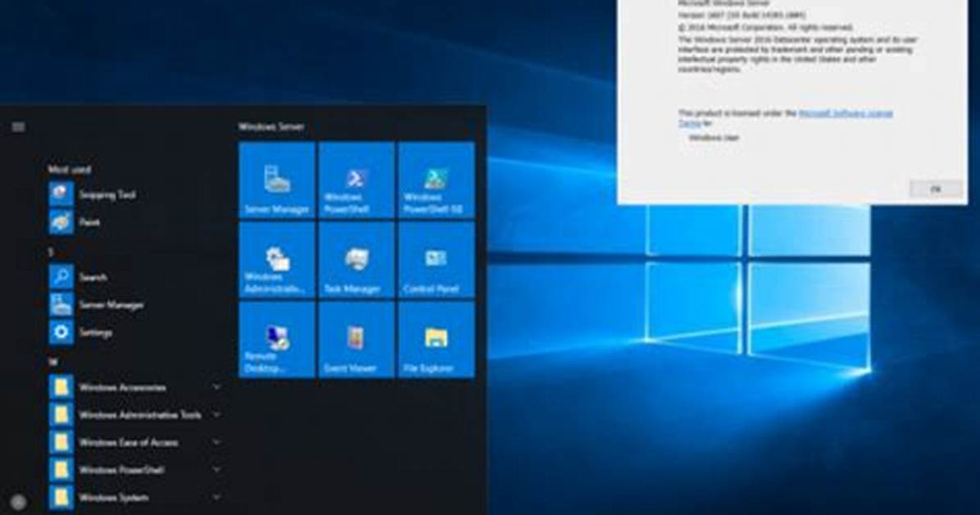Expand Windows Accessories chevron
The height and width of the screenshot is (515, 980).
(216, 387)
